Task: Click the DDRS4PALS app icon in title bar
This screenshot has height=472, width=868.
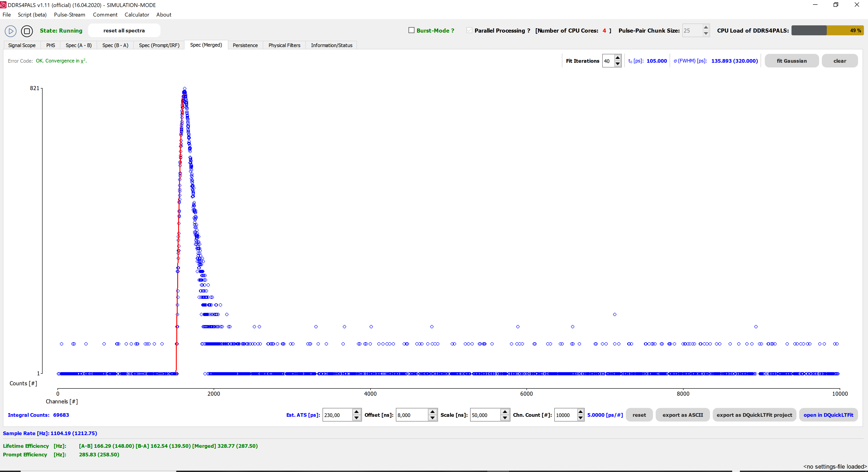Action: coord(3,5)
